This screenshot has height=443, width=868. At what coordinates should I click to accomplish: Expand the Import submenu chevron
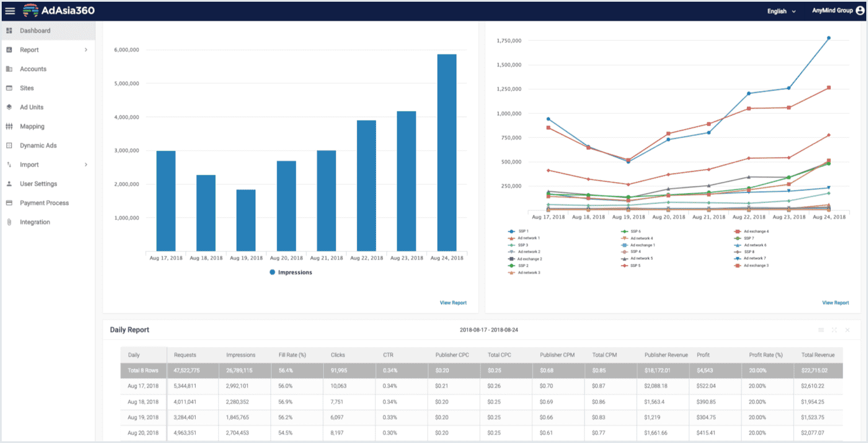click(86, 165)
